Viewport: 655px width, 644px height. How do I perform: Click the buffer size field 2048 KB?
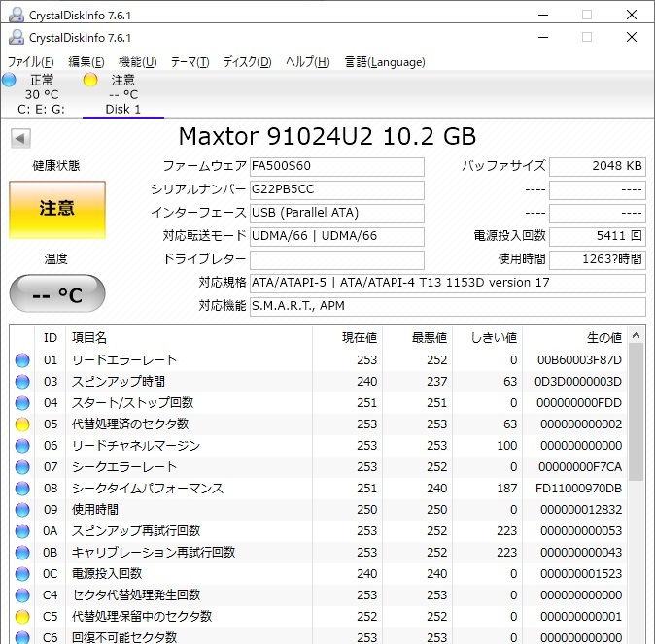pos(598,167)
